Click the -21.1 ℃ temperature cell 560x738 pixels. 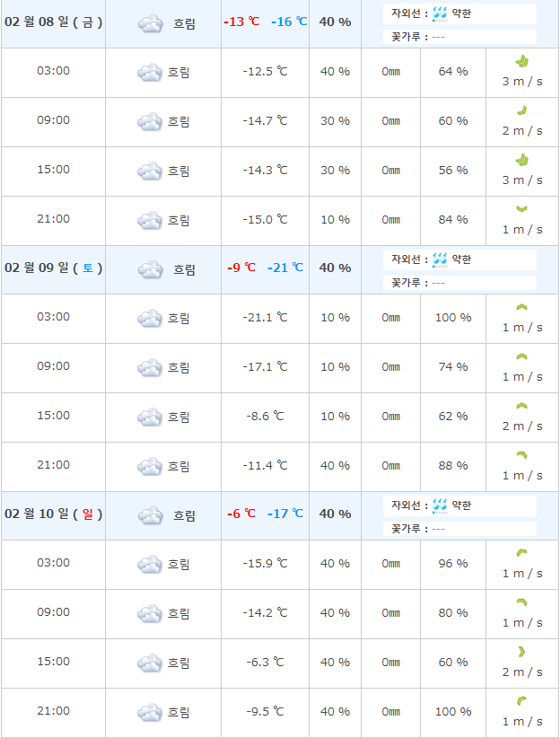pos(266,317)
